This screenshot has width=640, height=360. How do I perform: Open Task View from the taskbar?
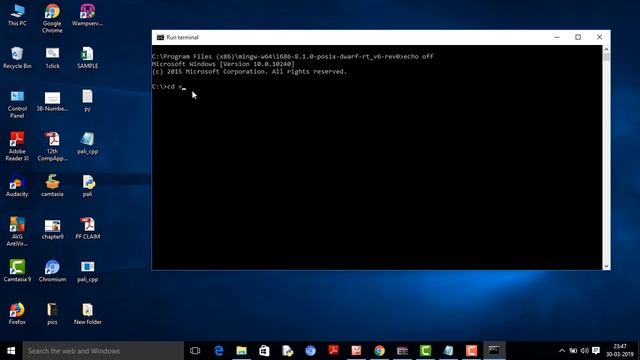[x=195, y=351]
